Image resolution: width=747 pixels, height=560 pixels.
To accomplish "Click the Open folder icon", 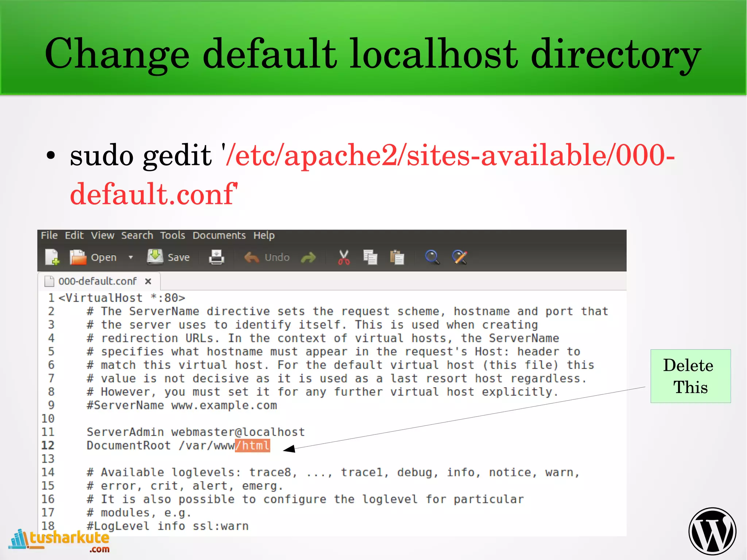I will (x=78, y=257).
